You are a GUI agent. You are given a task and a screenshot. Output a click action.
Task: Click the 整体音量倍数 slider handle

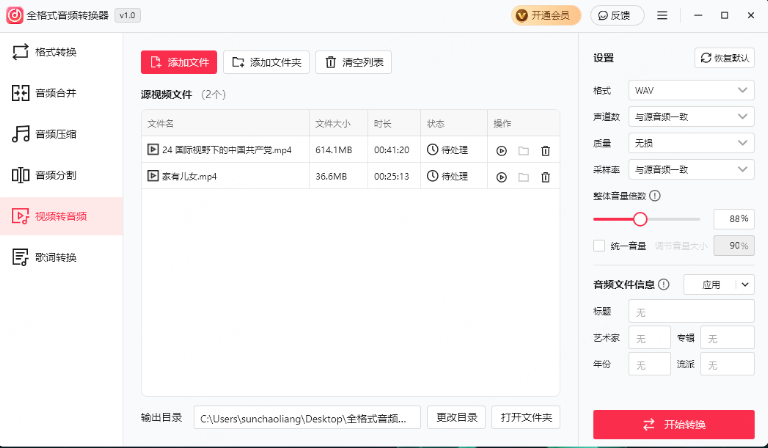point(640,219)
